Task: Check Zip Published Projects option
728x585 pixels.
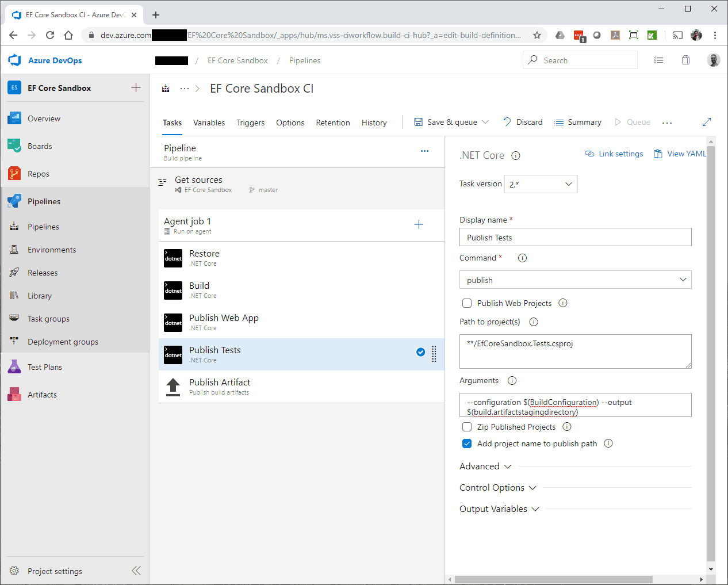Action: tap(467, 427)
